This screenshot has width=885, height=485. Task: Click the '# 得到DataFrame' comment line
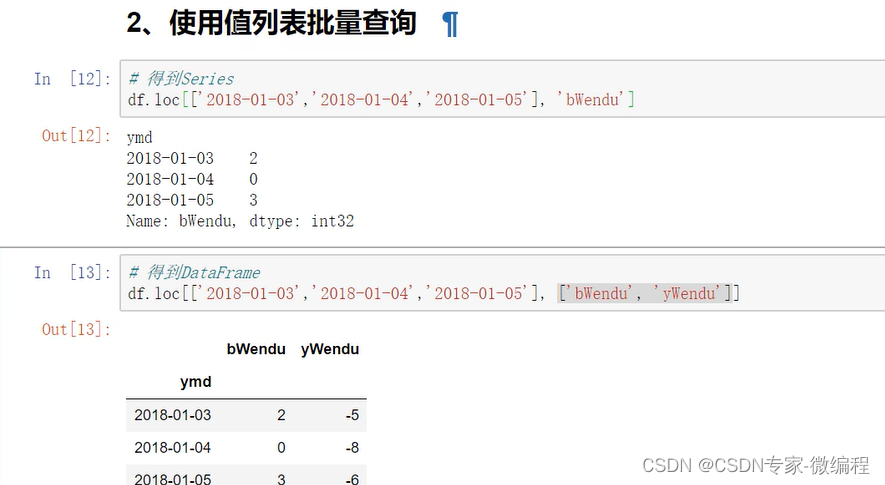[194, 272]
